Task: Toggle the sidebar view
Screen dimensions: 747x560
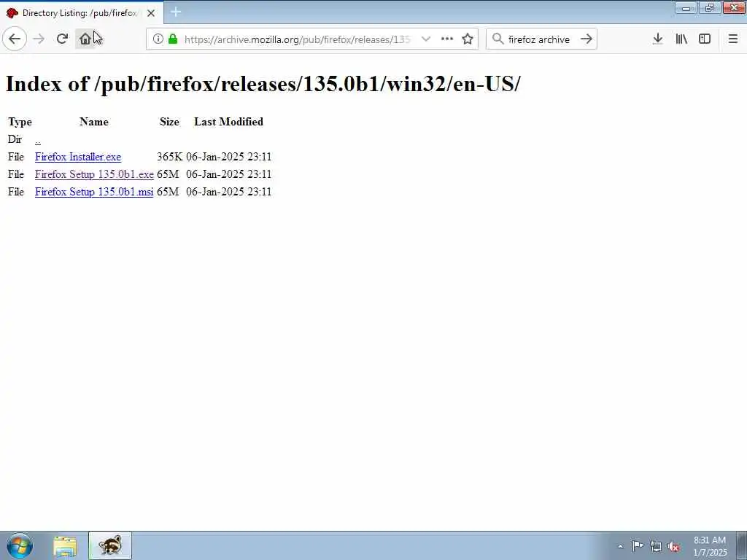Action: (705, 39)
